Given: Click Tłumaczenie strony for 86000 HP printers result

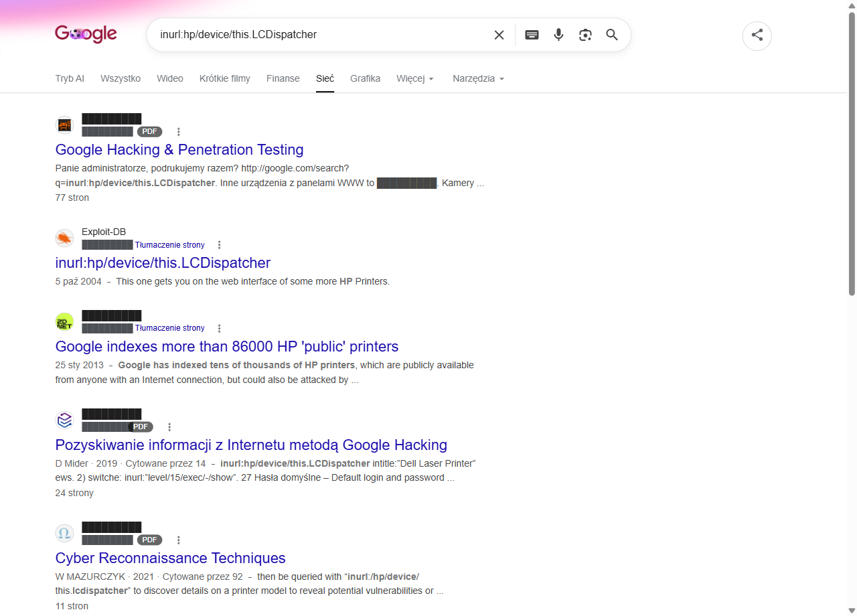Looking at the screenshot, I should point(170,328).
